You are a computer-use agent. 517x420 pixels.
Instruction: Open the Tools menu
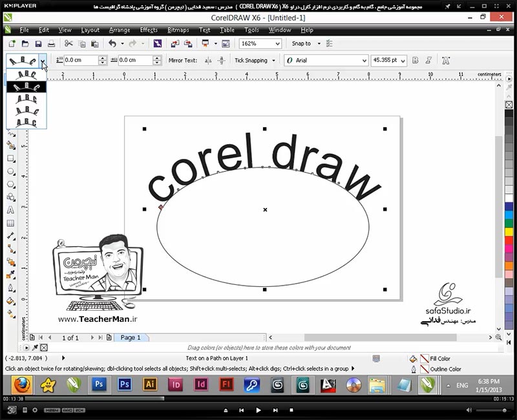tap(251, 30)
